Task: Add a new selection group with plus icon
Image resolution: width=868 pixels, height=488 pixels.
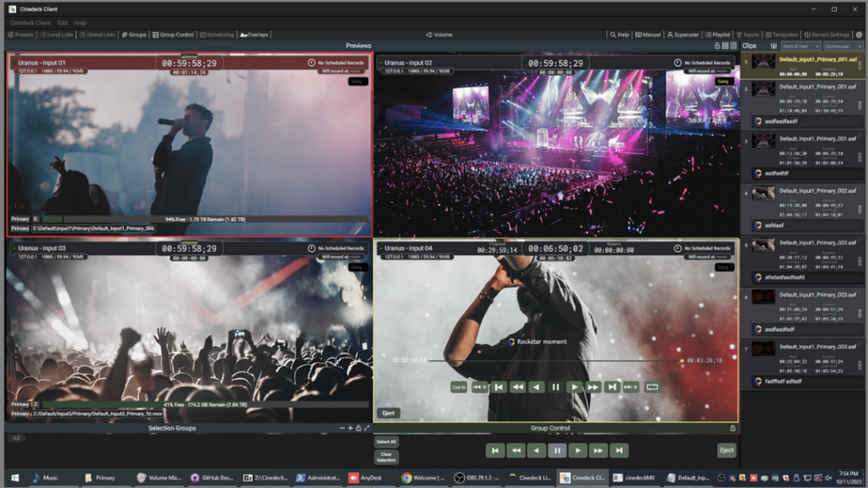Action: tap(350, 428)
